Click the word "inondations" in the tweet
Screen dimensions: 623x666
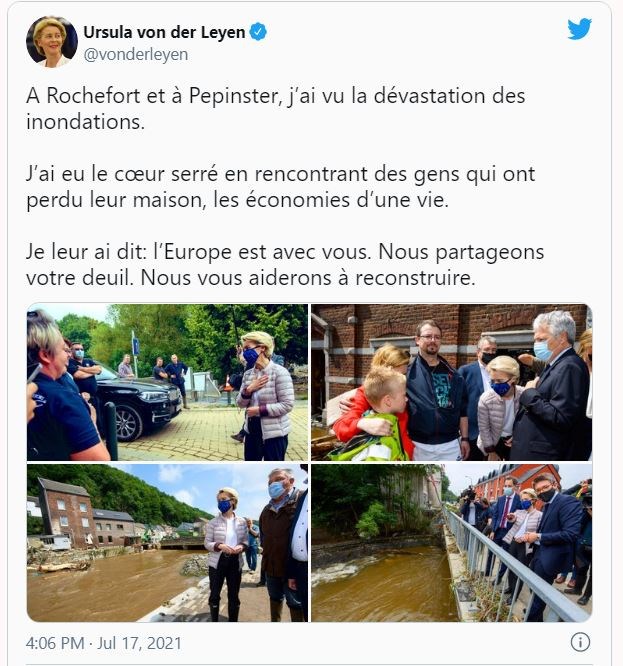click(x=83, y=122)
